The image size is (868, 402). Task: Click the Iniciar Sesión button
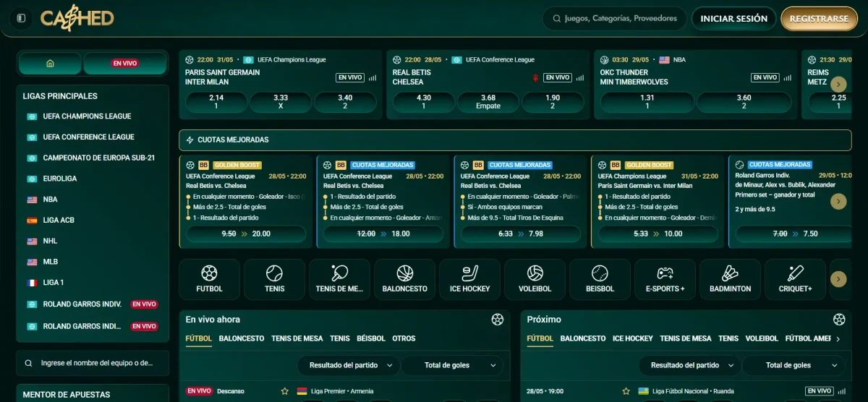click(733, 19)
